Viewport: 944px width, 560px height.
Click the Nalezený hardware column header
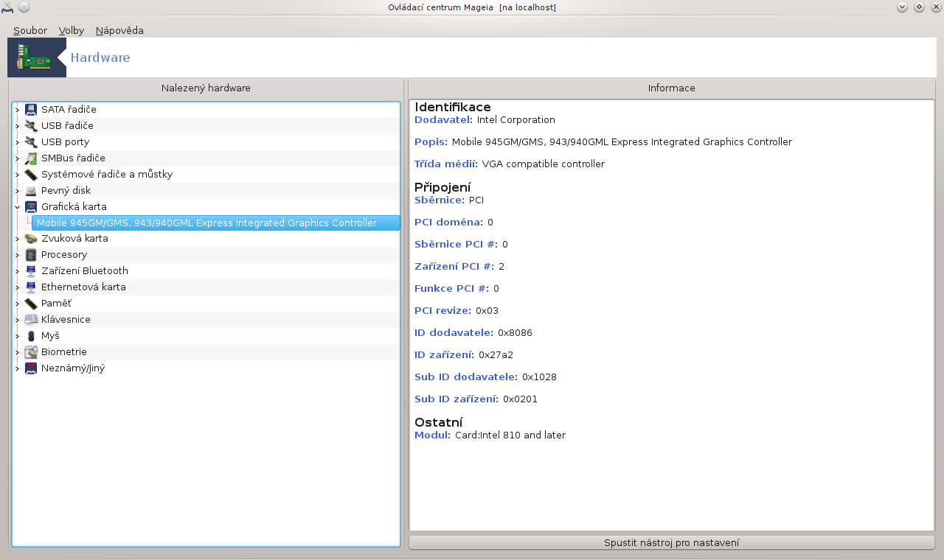pos(206,88)
